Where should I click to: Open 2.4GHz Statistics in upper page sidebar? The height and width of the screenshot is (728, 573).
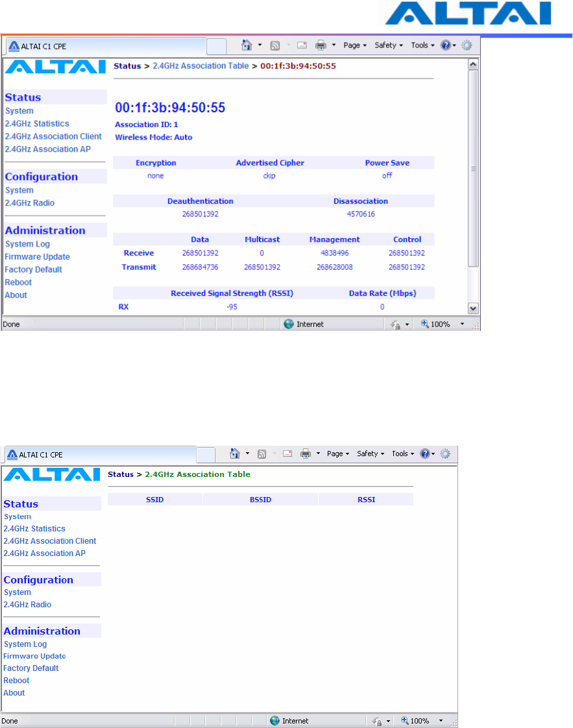[x=37, y=123]
